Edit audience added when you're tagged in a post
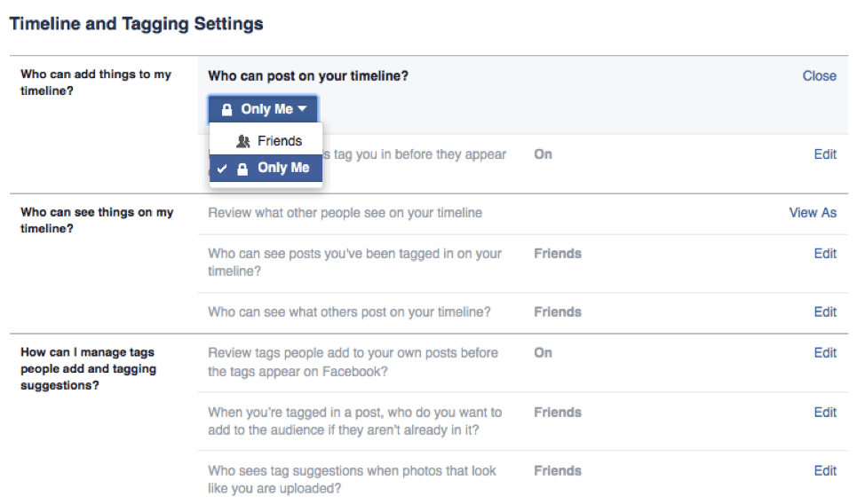The image size is (865, 504). 825,413
